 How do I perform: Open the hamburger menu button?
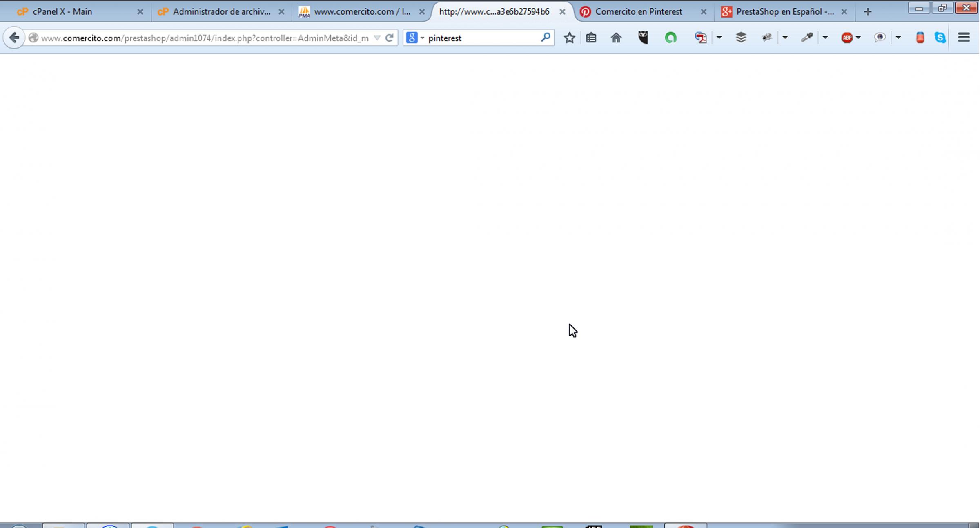(x=964, y=38)
